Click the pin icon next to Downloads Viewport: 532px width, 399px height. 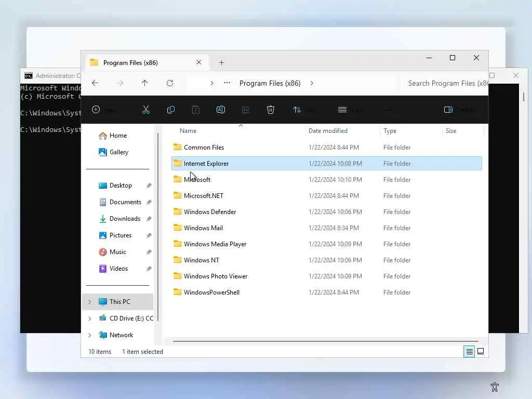coord(149,219)
